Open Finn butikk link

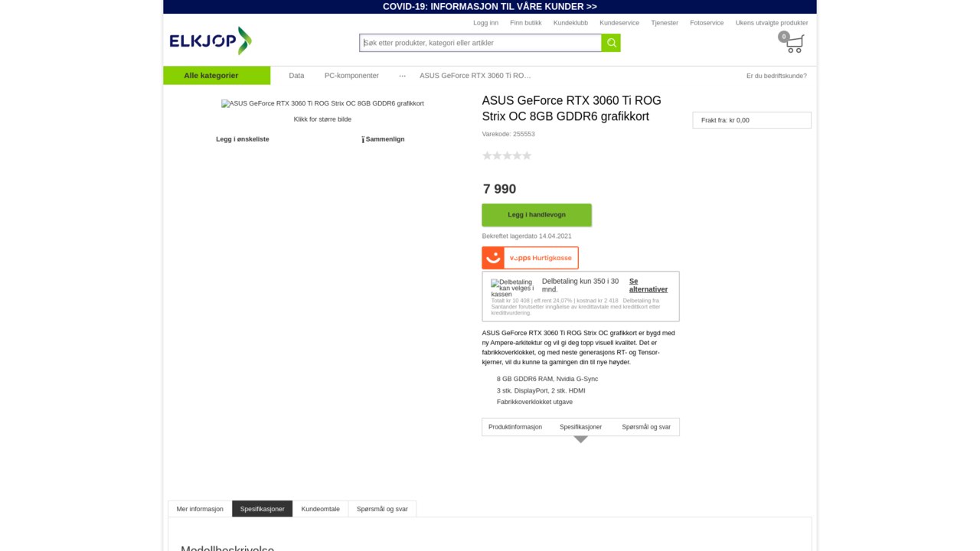[x=526, y=23]
